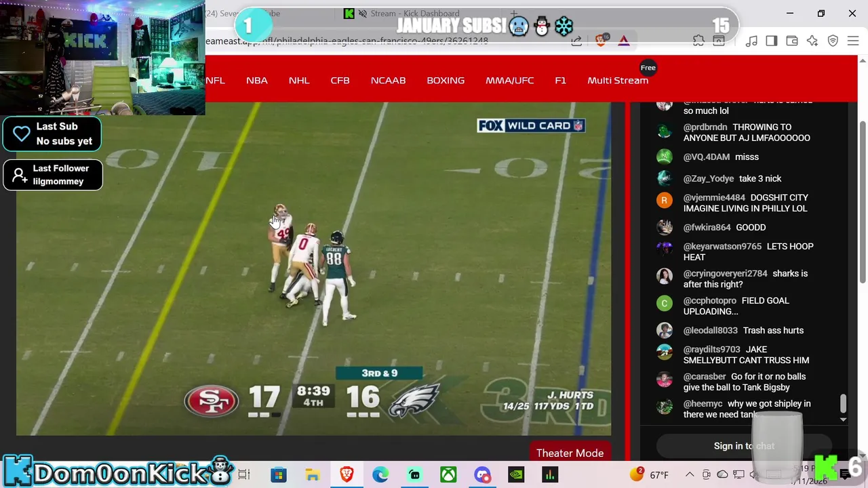This screenshot has width=868, height=488.
Task: Click username @VQ.4DAM in chat
Action: pyautogui.click(x=707, y=157)
